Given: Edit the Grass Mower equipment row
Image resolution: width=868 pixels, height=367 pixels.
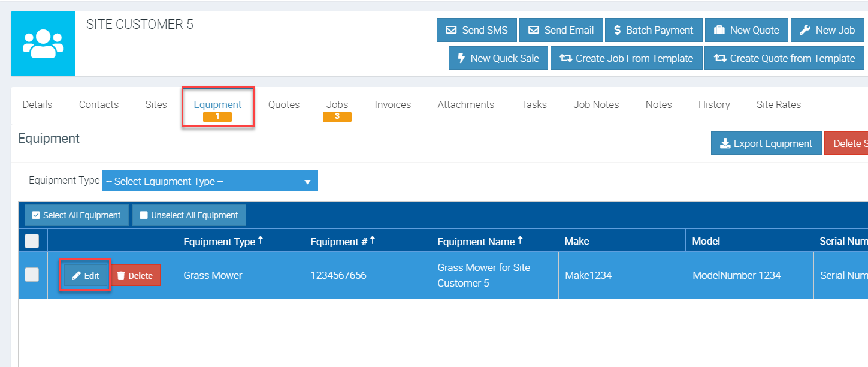Looking at the screenshot, I should (x=86, y=276).
